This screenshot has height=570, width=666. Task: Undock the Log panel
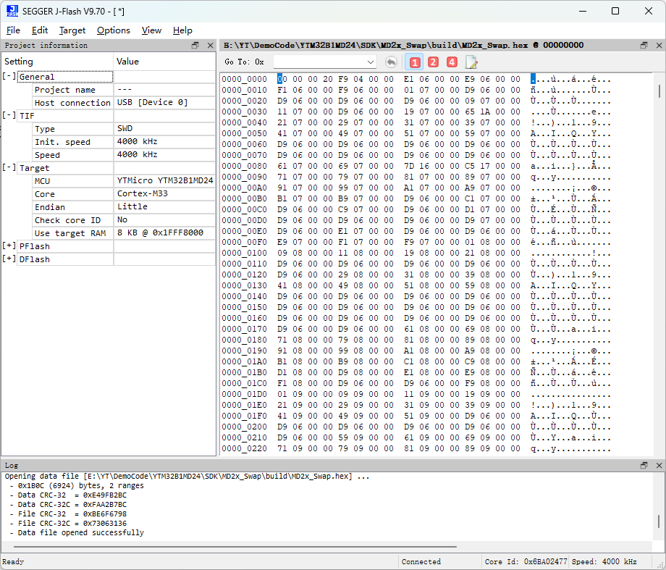[644, 466]
